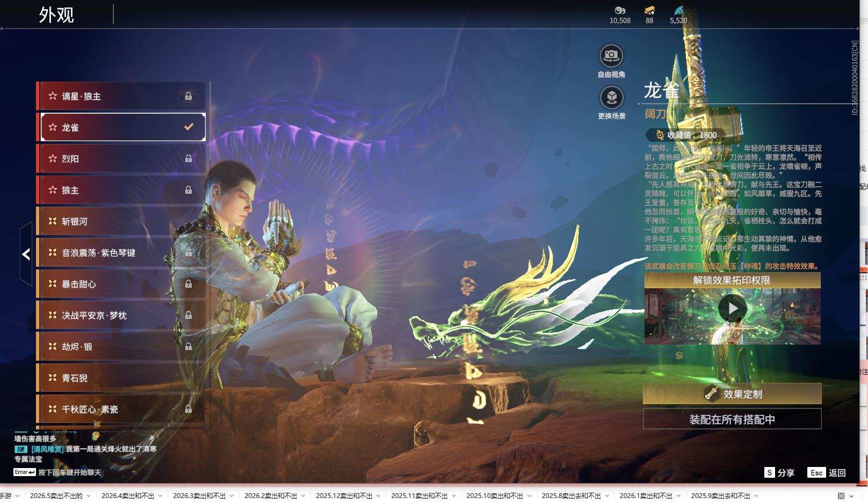Viewport: 868px width, 504px height.
Task: Switch to the 2025.12卖出和不出 tab
Action: click(344, 496)
